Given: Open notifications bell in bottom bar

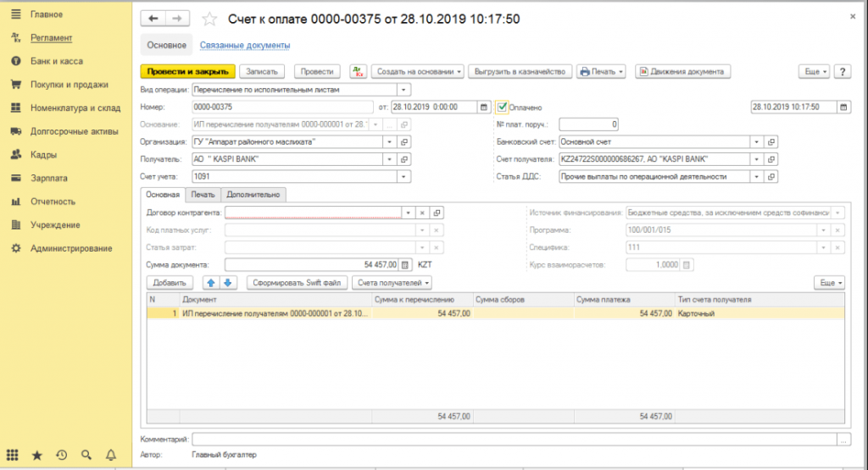Looking at the screenshot, I should 110,455.
